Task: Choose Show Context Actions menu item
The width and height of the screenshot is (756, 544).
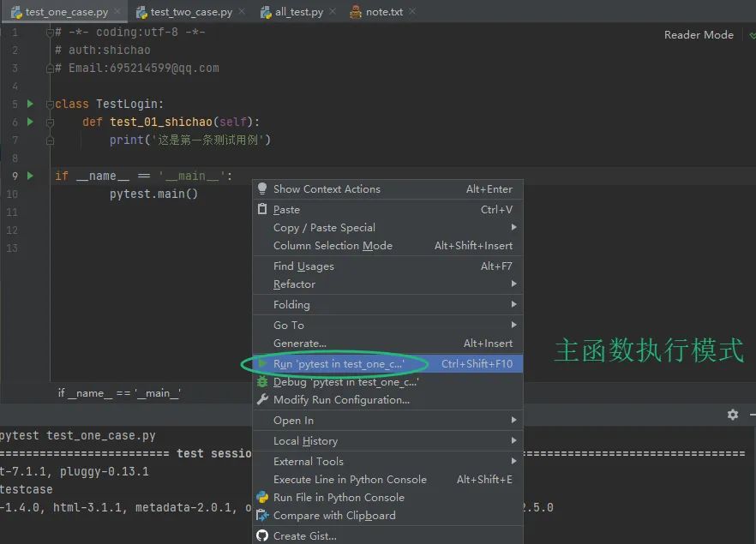Action: click(x=387, y=188)
